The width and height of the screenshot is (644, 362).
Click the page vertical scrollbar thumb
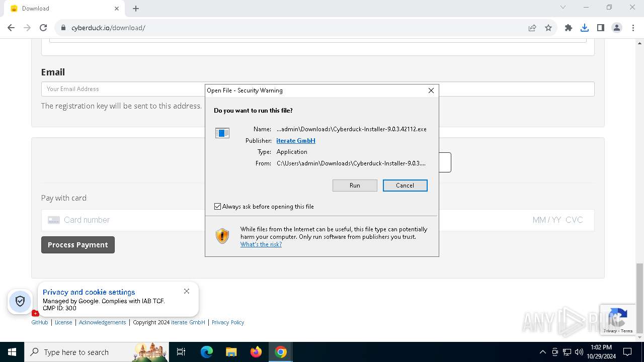click(639, 298)
